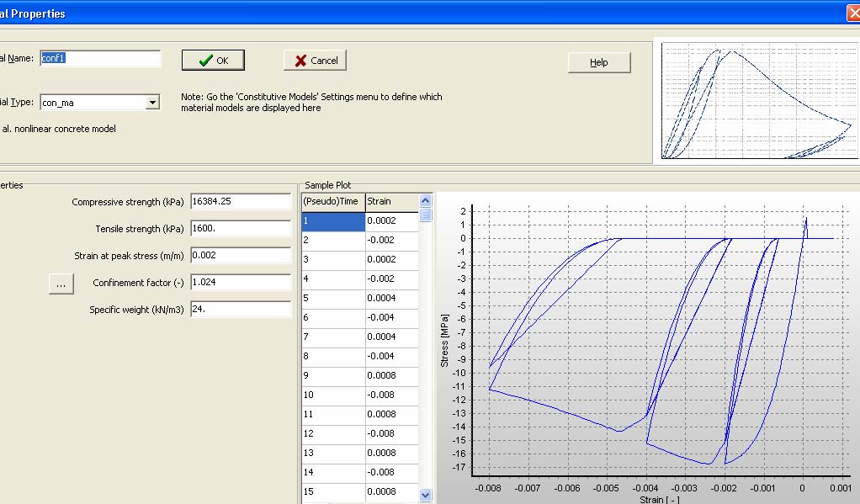
Task: Click the strain table scrollbar thumb
Action: (x=425, y=215)
